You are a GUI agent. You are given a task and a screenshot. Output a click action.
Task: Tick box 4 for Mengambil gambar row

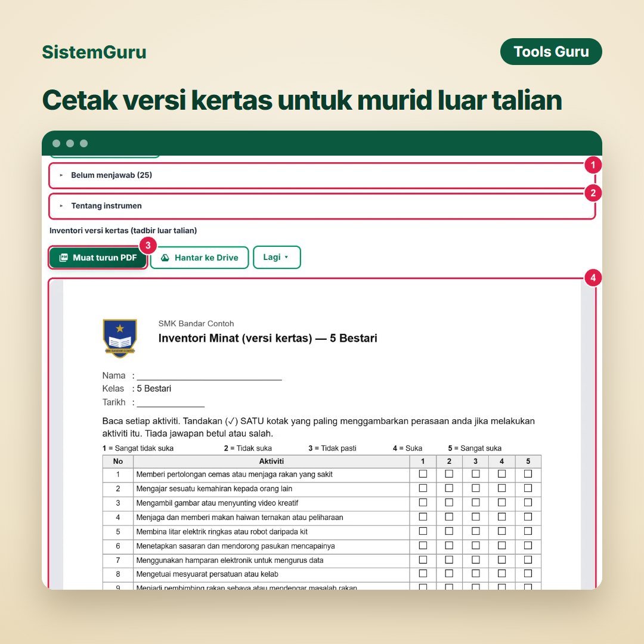click(501, 503)
